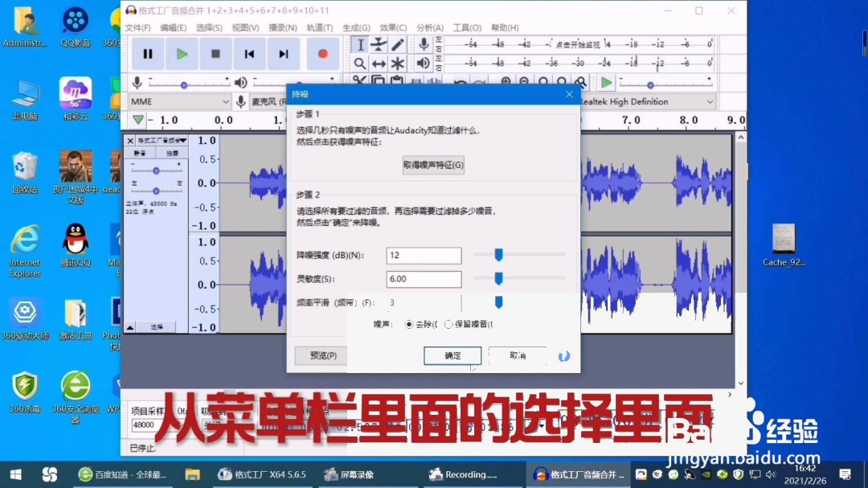Screen dimensions: 868x488
Task: Start recording with the red Record button
Action: (x=322, y=54)
